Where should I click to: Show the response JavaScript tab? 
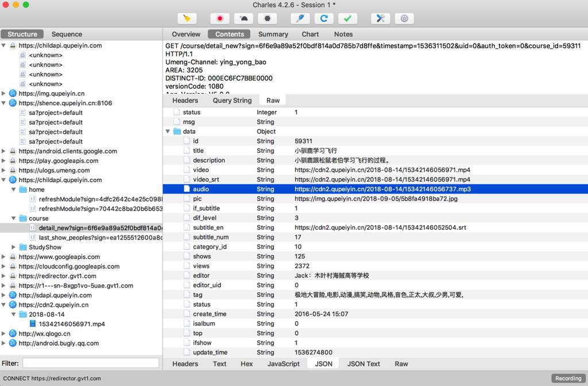[283, 364]
